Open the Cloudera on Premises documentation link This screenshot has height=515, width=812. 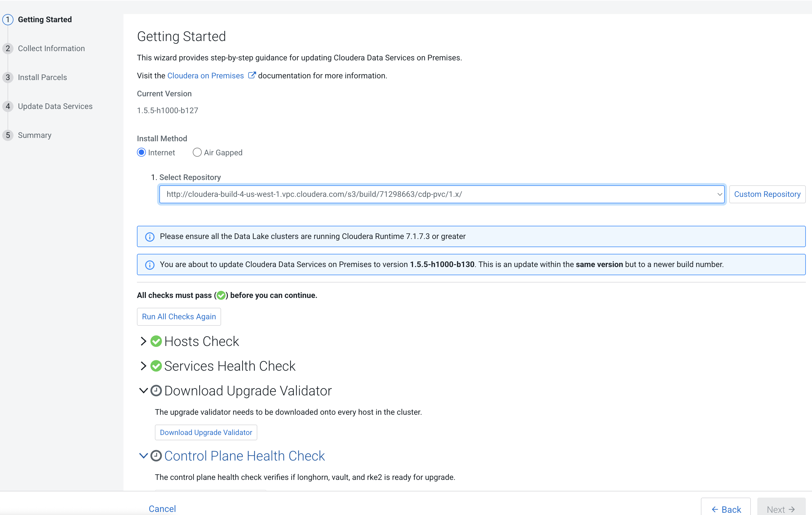205,76
